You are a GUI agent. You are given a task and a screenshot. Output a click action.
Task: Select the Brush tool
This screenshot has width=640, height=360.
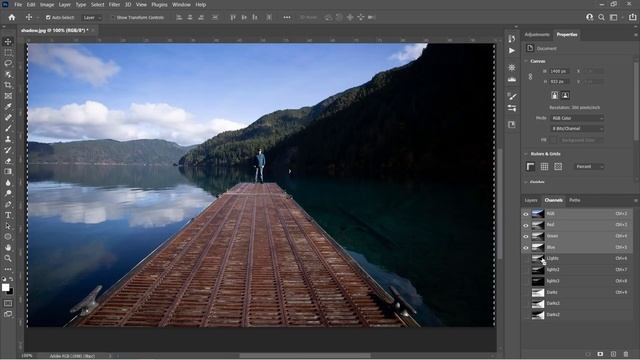[x=8, y=128]
